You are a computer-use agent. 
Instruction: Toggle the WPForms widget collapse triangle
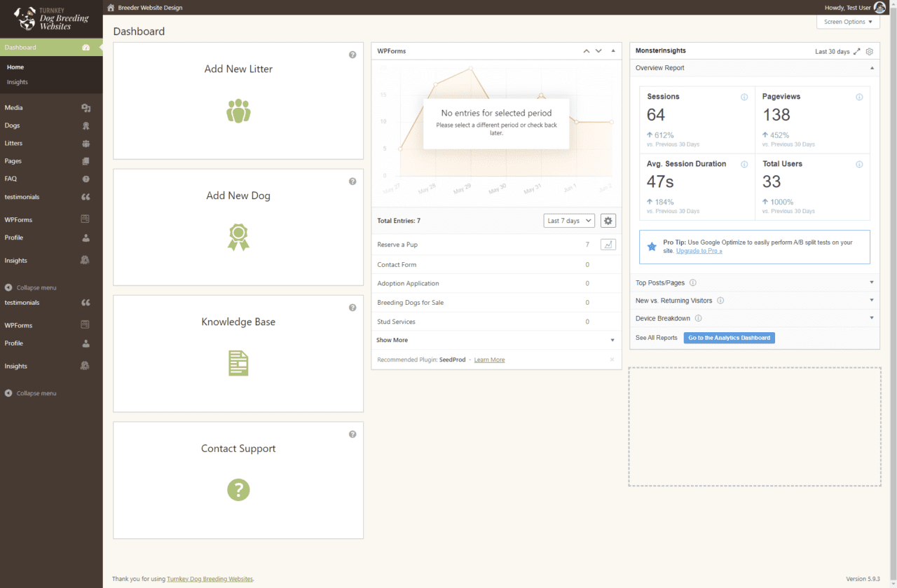click(613, 51)
